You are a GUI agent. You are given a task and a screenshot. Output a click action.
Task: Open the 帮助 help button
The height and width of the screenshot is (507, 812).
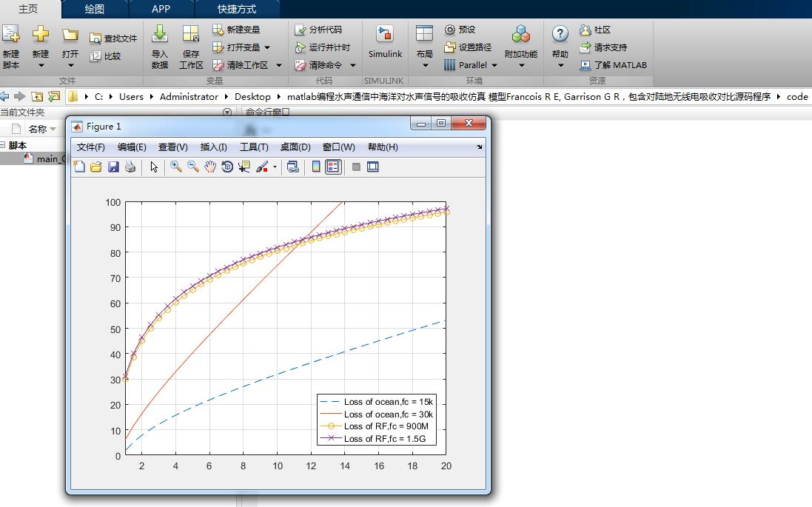[x=560, y=47]
